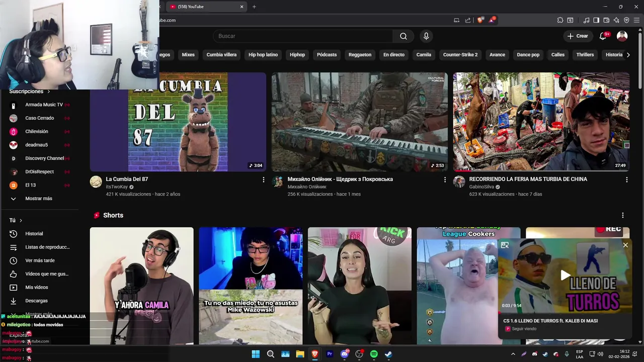
Task: Open keyboard soldier video thumbnail
Action: coord(360,122)
